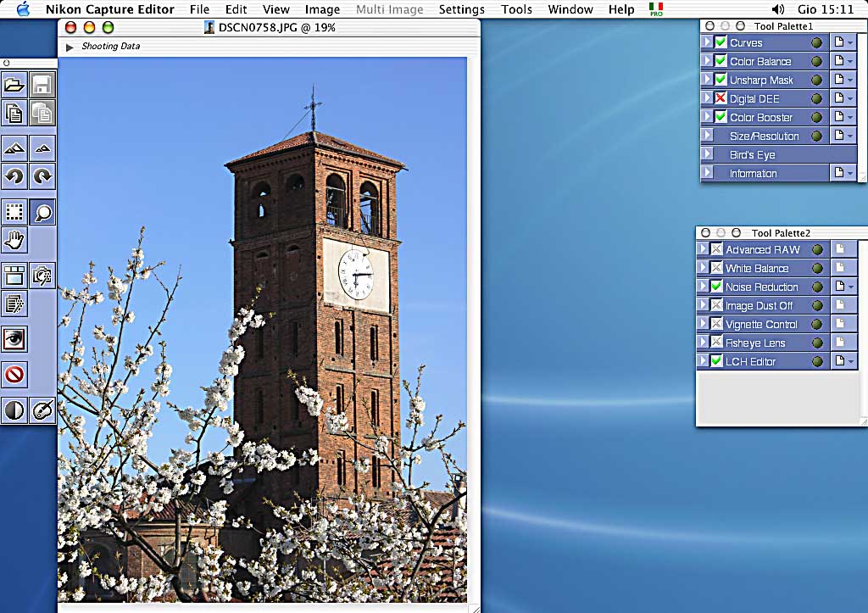The width and height of the screenshot is (868, 613).
Task: Open the Apple menu
Action: point(23,8)
